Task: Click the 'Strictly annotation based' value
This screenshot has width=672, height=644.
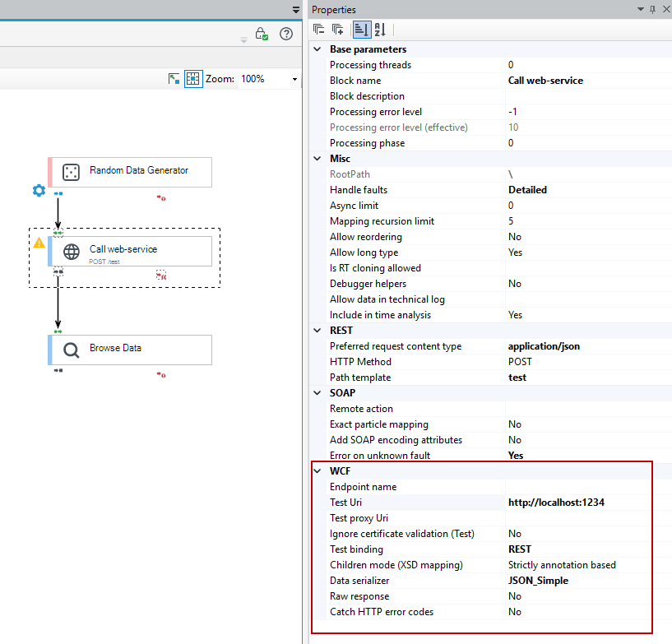Action: click(562, 565)
